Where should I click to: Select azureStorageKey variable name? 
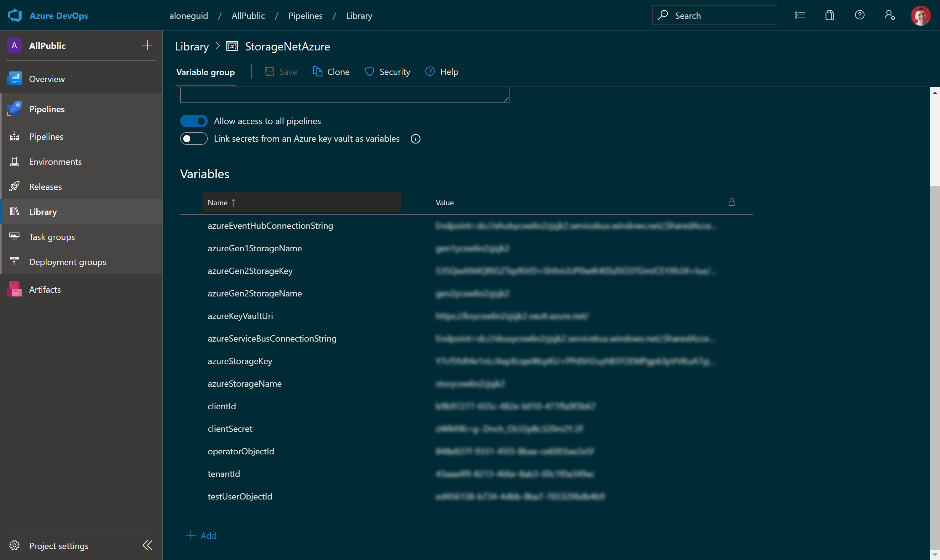pyautogui.click(x=240, y=361)
